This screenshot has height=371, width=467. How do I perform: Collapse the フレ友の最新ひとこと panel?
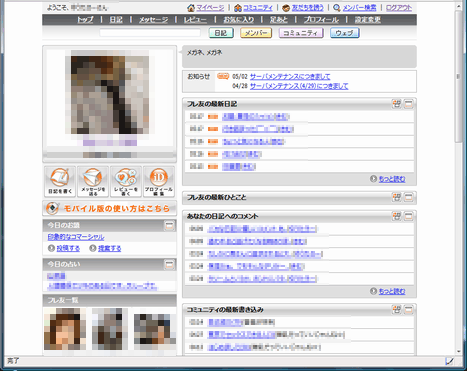(408, 197)
